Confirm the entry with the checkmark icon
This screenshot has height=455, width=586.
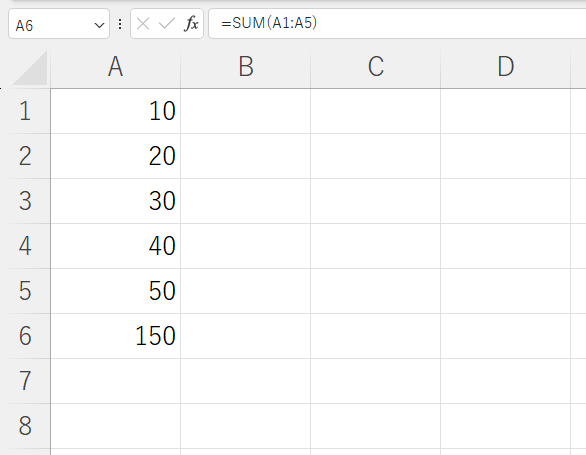[167, 24]
